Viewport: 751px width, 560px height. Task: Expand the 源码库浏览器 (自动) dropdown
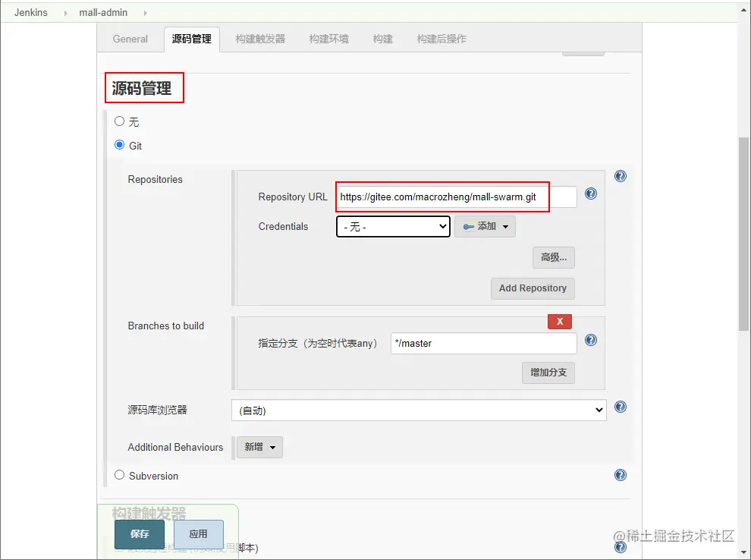pos(419,410)
